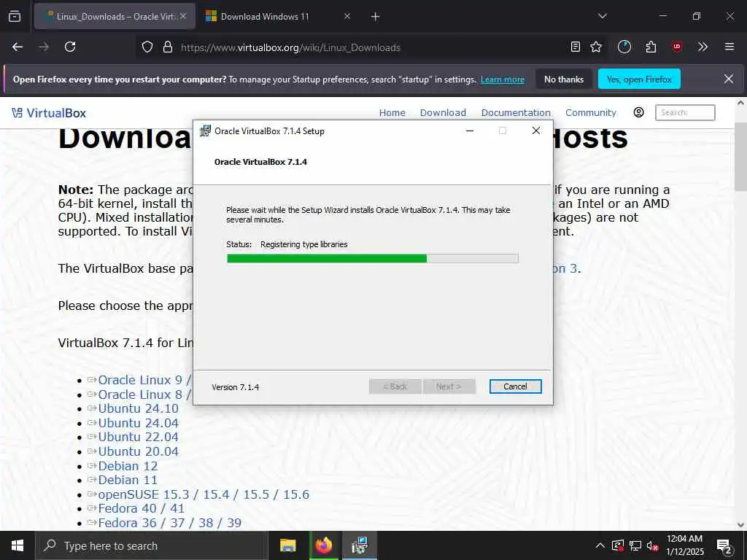Go back with the browser arrow
The image size is (747, 560).
18,47
